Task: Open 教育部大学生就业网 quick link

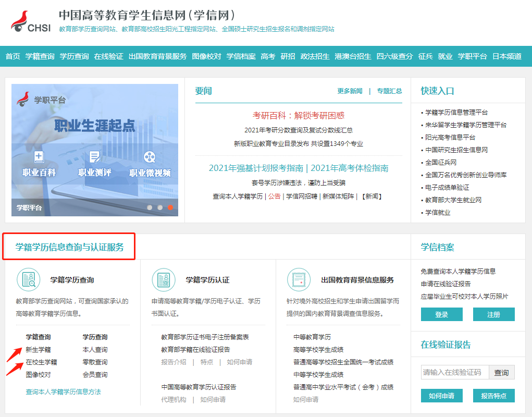Action: point(453,200)
